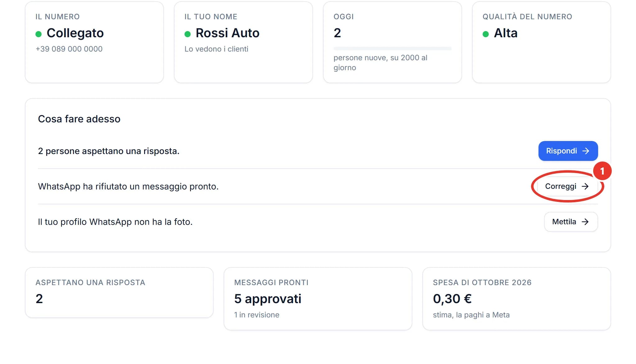Image resolution: width=636 pixels, height=364 pixels.
Task: Click the daily new-people progress bar
Action: click(x=393, y=48)
